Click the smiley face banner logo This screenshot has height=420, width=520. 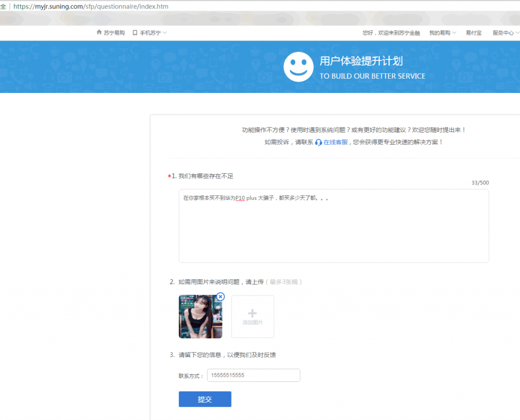pos(299,67)
